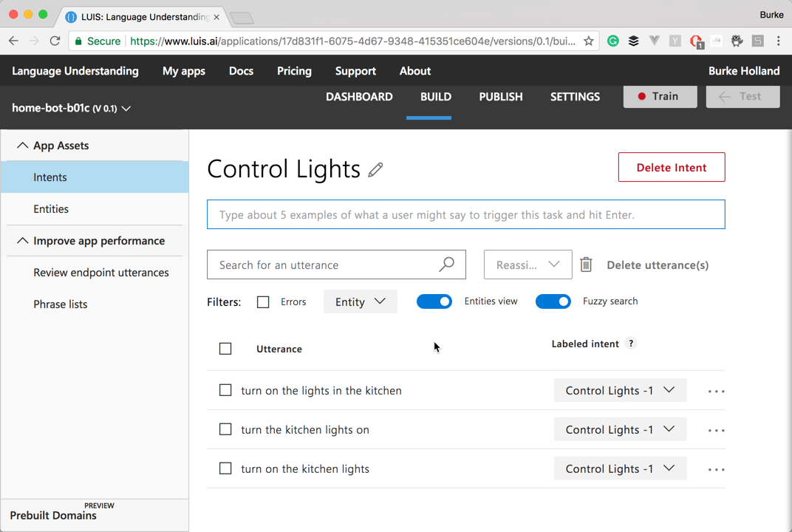Open the Entity filter dropdown
Image resolution: width=792 pixels, height=532 pixels.
pos(360,301)
